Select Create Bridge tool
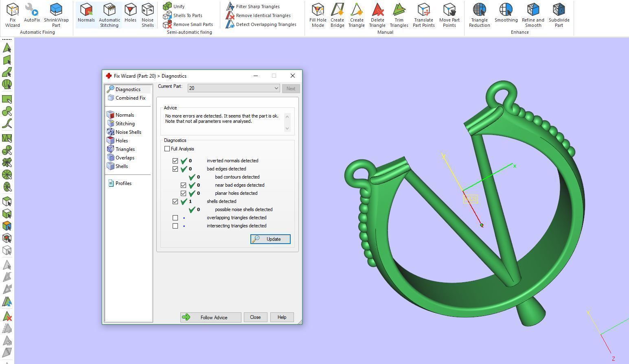629x364 pixels. tap(337, 15)
